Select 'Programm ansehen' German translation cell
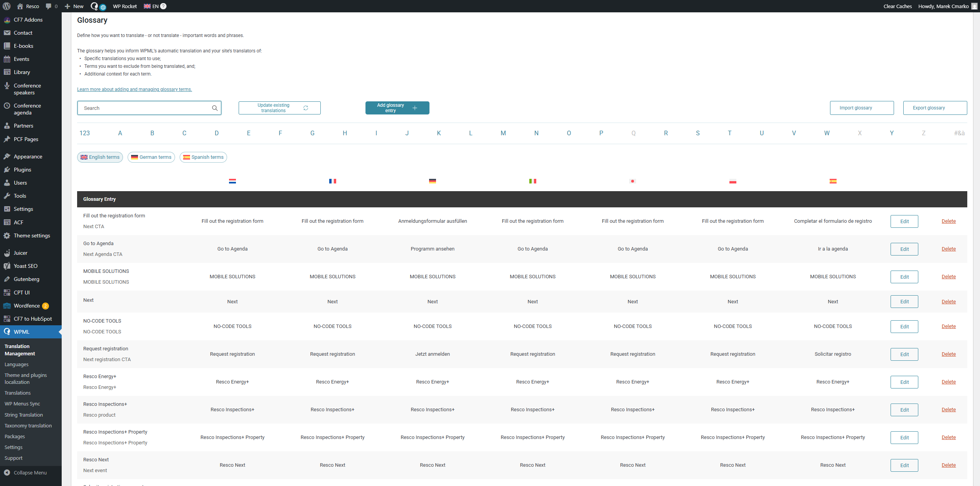The height and width of the screenshot is (486, 980). (433, 249)
